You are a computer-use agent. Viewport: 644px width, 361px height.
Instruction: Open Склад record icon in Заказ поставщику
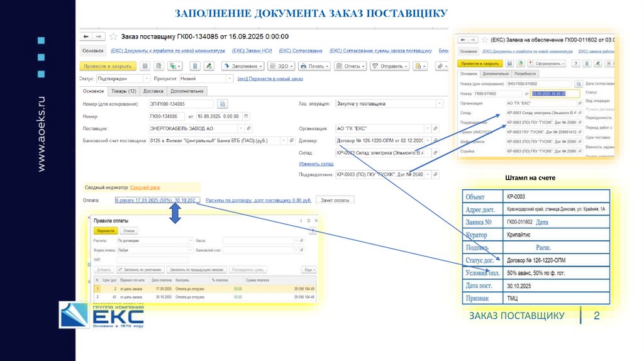435,153
